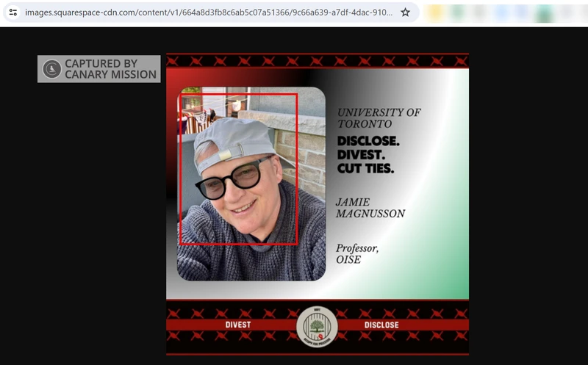Click the site information icon in address bar

click(x=13, y=12)
